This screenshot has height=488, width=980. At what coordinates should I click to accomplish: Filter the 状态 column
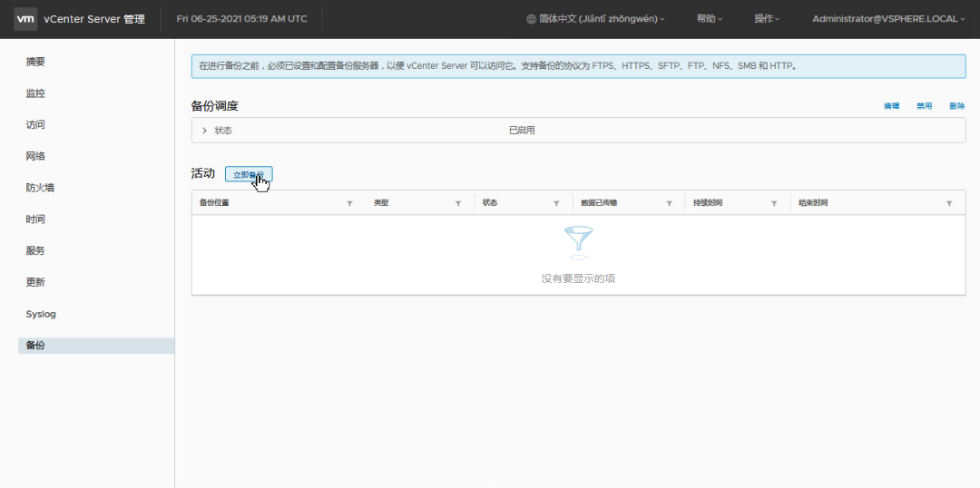[x=556, y=204]
